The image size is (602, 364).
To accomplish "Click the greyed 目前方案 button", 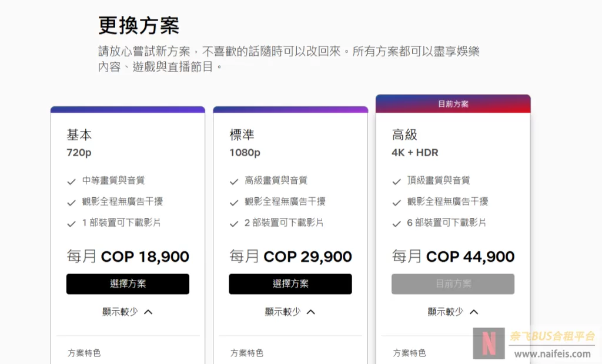I will pos(453,284).
